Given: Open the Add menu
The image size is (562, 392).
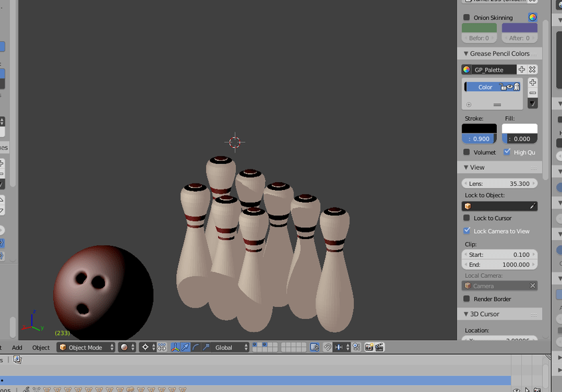Looking at the screenshot, I should (x=17, y=347).
